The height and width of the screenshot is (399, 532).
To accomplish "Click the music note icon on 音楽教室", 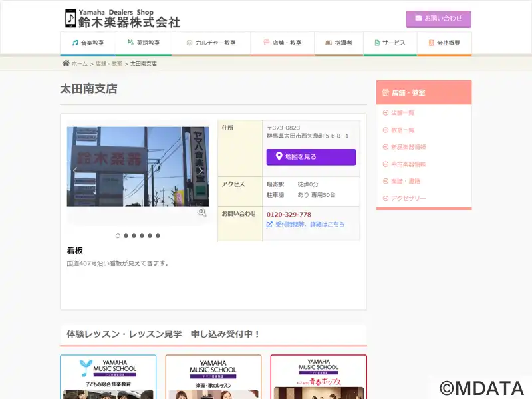I will point(75,43).
